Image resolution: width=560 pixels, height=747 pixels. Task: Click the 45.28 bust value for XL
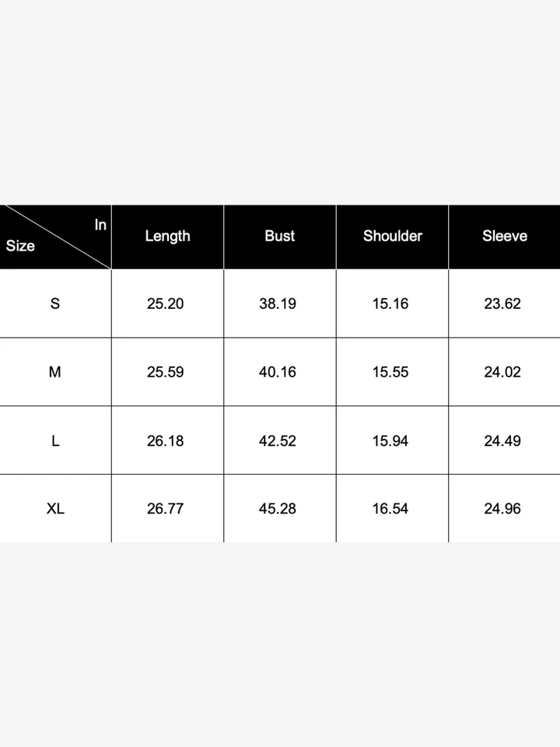pos(278,509)
